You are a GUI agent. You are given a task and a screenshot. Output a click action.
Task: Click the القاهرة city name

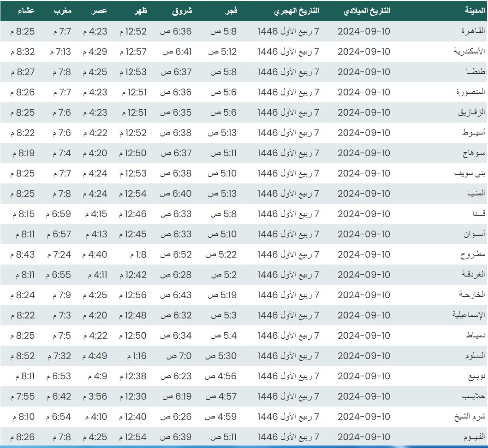pyautogui.click(x=473, y=31)
